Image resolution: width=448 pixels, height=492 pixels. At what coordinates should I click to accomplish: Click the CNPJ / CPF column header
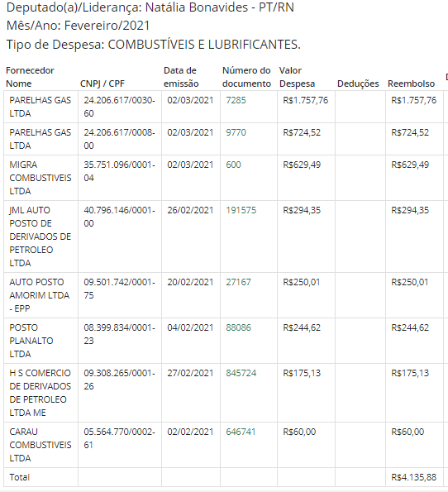click(102, 84)
